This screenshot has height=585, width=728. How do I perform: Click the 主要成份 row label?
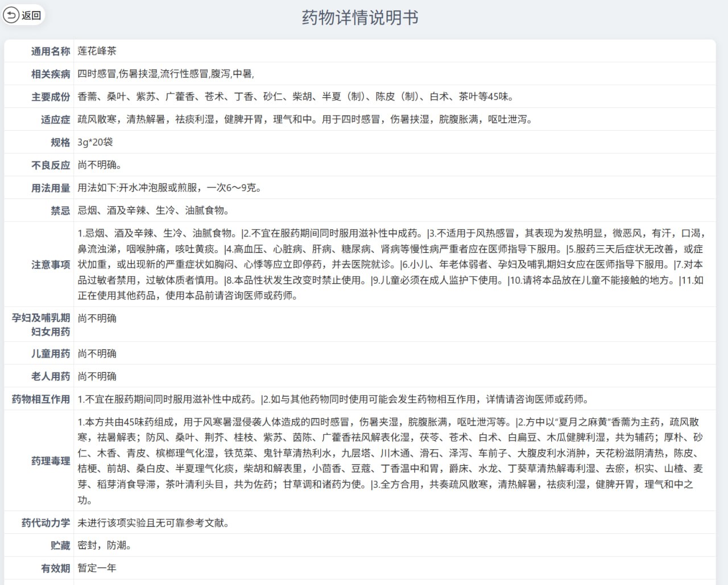click(x=49, y=97)
